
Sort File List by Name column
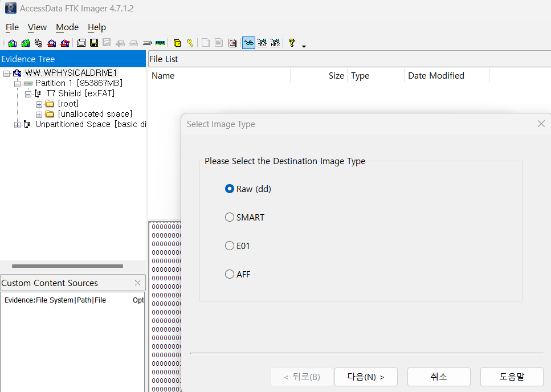219,76
